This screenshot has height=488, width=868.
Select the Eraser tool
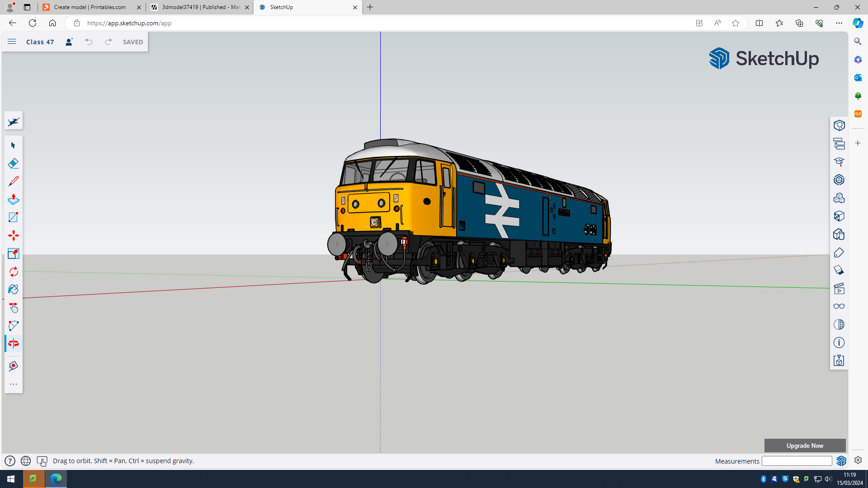pyautogui.click(x=13, y=163)
